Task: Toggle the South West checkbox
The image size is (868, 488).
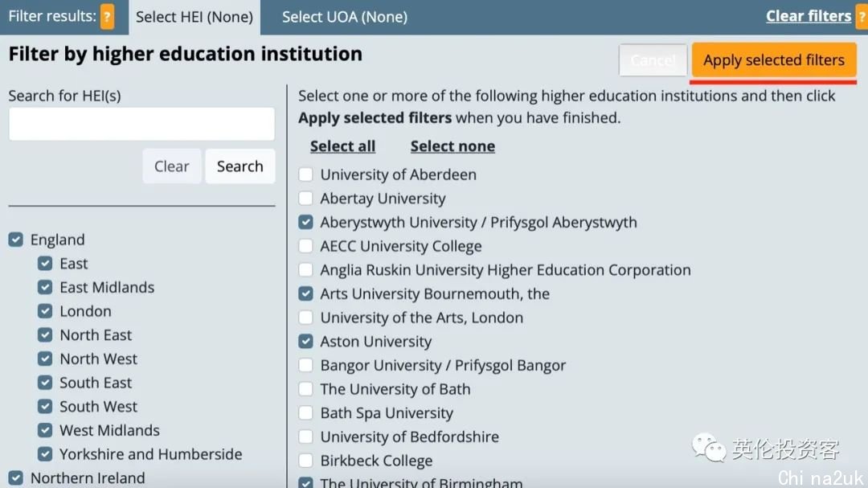Action: [45, 406]
